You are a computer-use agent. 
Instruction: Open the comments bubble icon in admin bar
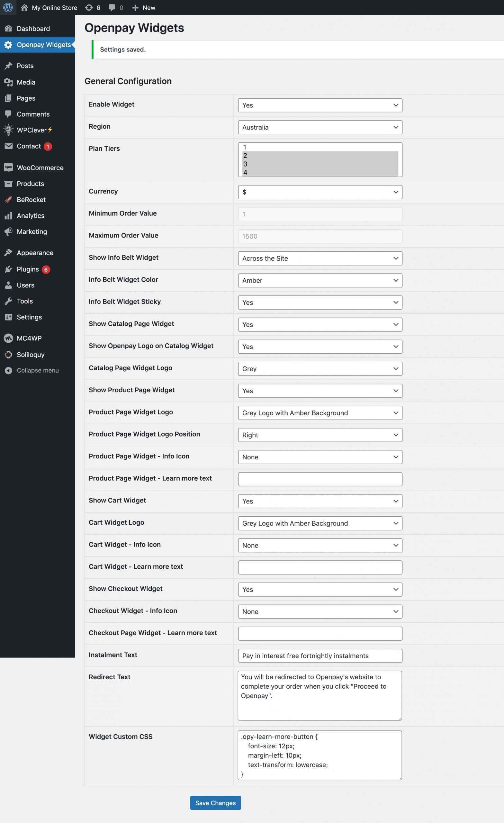[112, 8]
